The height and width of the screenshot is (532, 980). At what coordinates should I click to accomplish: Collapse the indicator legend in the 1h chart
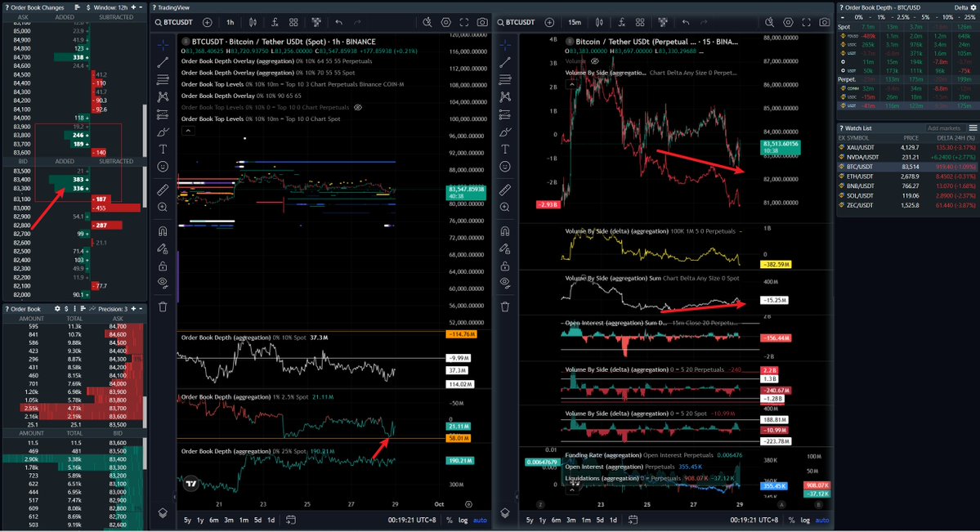coord(188,131)
